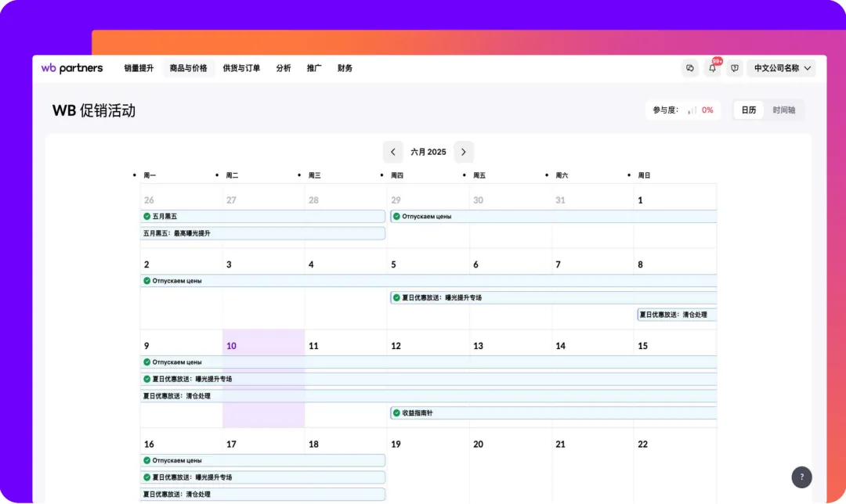Switch to 日历 calendar view
846x504 pixels.
(749, 110)
